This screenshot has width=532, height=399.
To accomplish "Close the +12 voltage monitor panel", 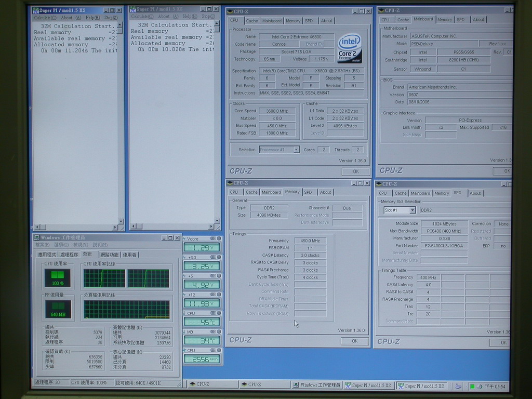I will coord(219,295).
